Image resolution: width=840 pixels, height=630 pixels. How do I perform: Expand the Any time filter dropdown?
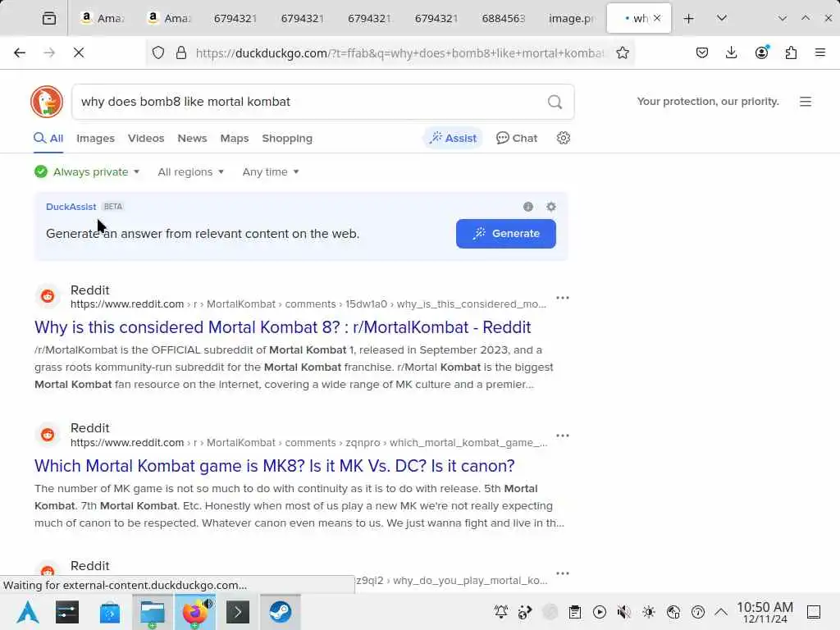(271, 172)
